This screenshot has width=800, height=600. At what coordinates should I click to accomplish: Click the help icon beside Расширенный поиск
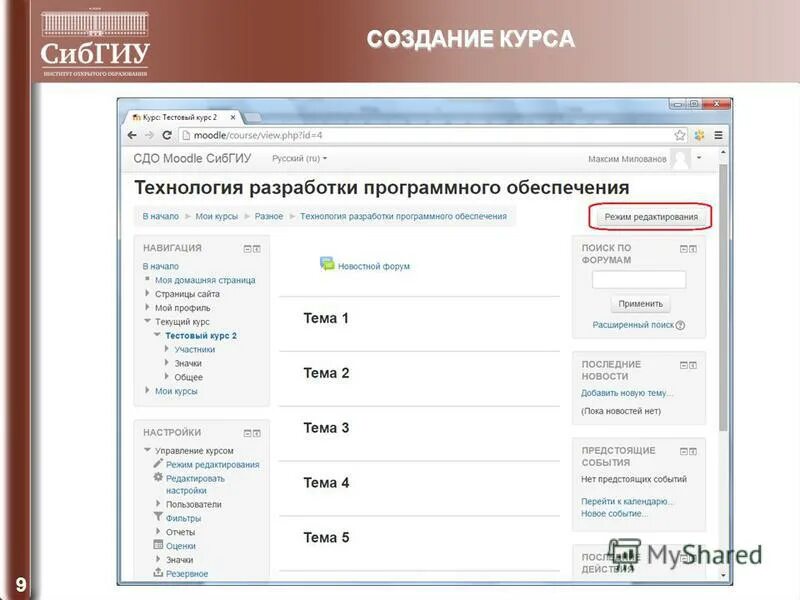click(680, 325)
